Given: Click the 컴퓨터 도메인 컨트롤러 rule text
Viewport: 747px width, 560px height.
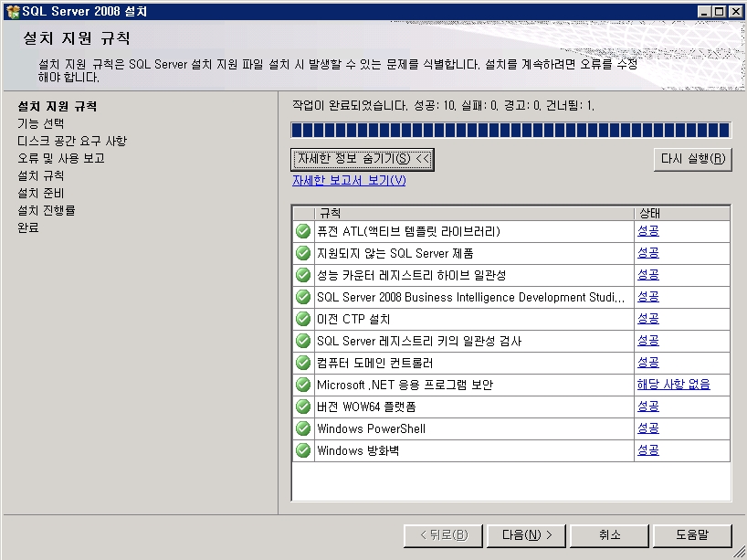Looking at the screenshot, I should (375, 363).
